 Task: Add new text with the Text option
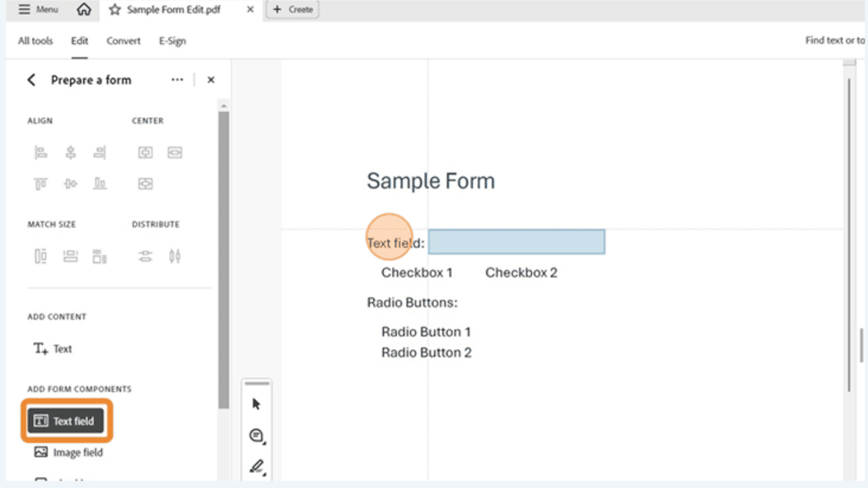tap(52, 348)
